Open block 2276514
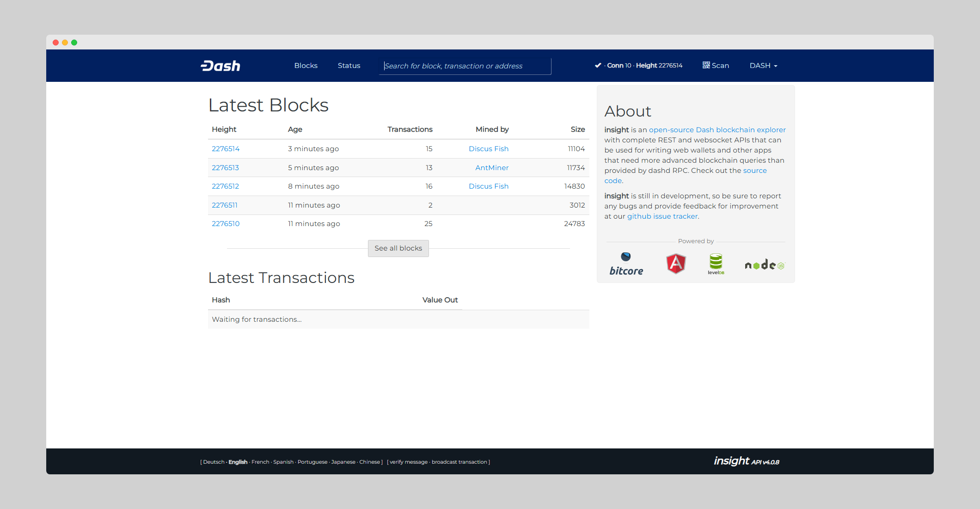This screenshot has height=509, width=980. tap(226, 149)
